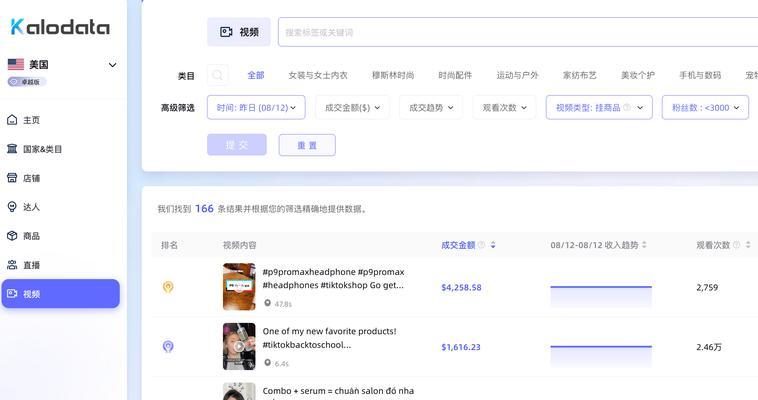Select 家纺布艺 category
The width and height of the screenshot is (758, 400).
(580, 75)
